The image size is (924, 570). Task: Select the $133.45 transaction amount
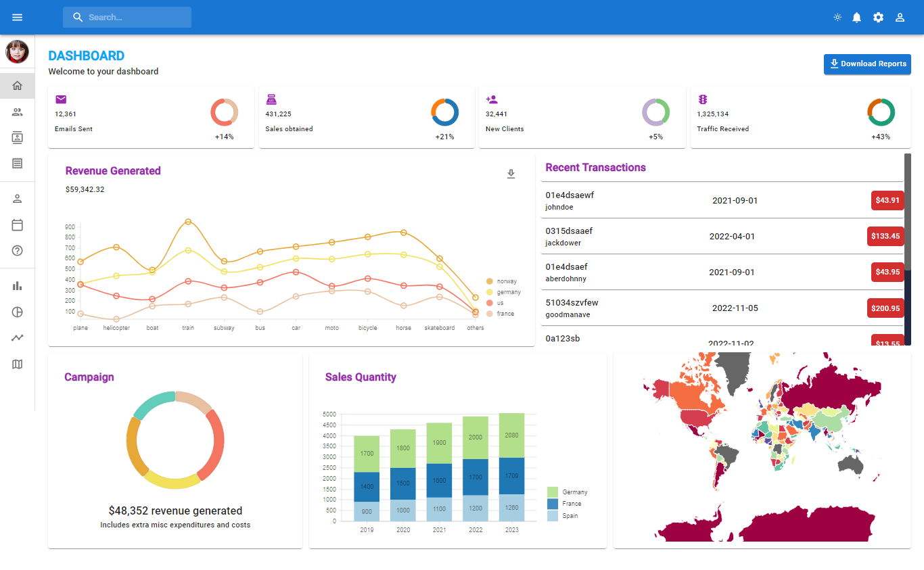point(885,236)
